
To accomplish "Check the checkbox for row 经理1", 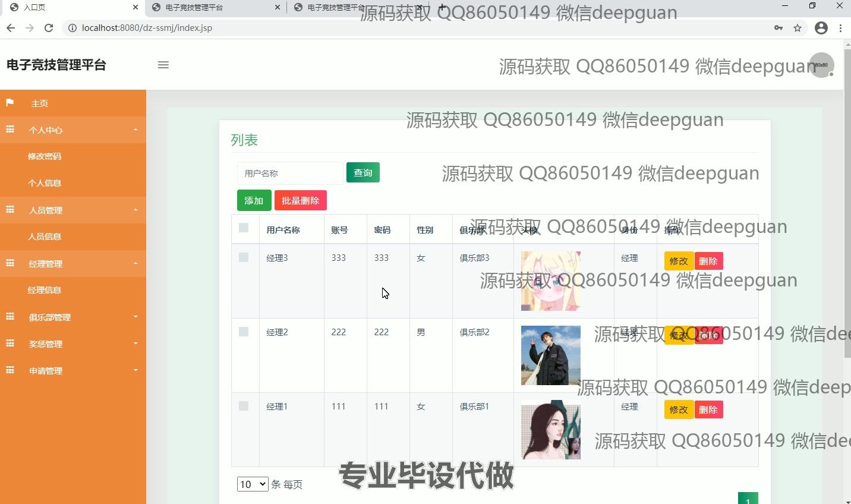I will coord(244,406).
